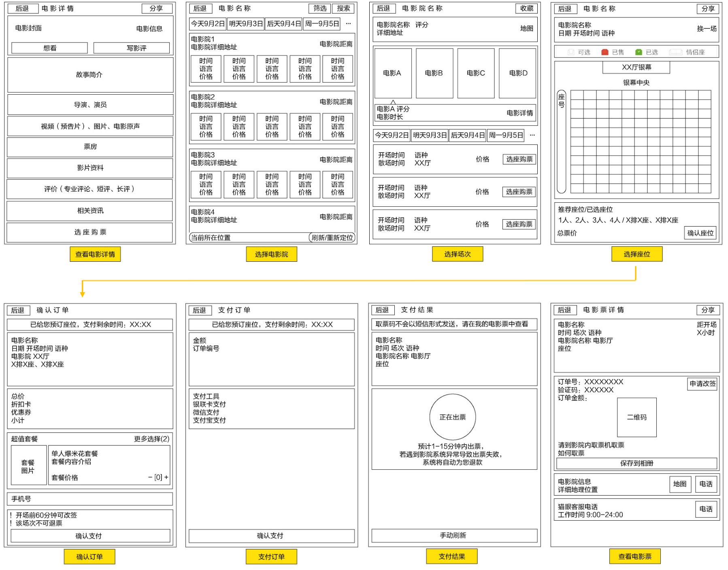728x570 pixels.
Task: Open the 相关资讯 section
Action: (x=90, y=211)
